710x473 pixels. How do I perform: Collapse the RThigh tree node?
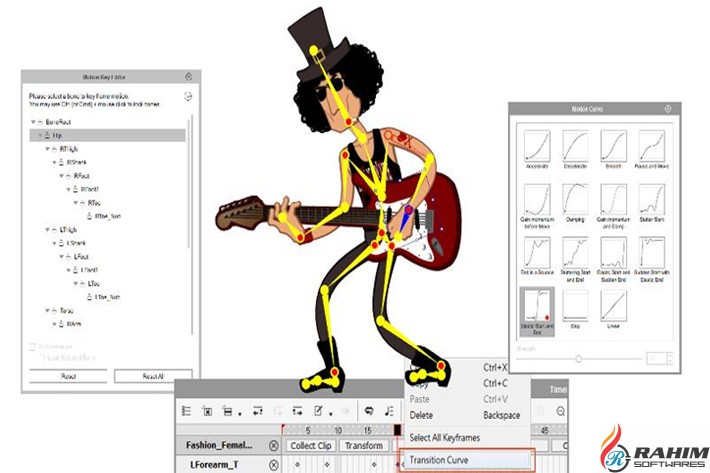click(x=47, y=149)
